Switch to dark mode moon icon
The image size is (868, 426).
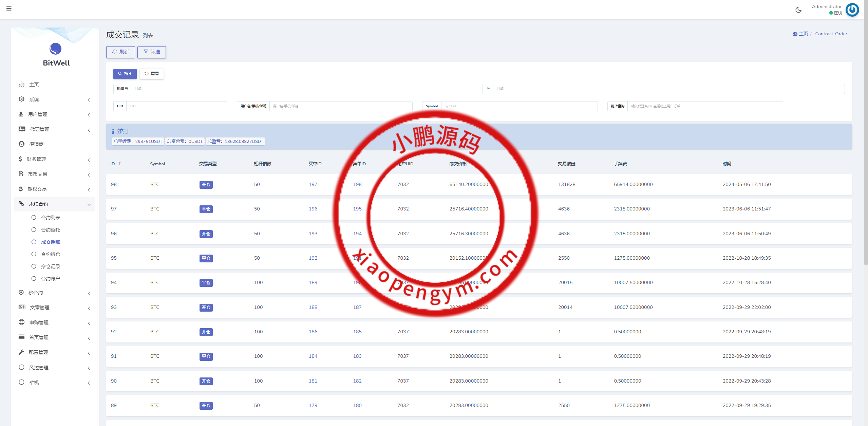click(798, 10)
